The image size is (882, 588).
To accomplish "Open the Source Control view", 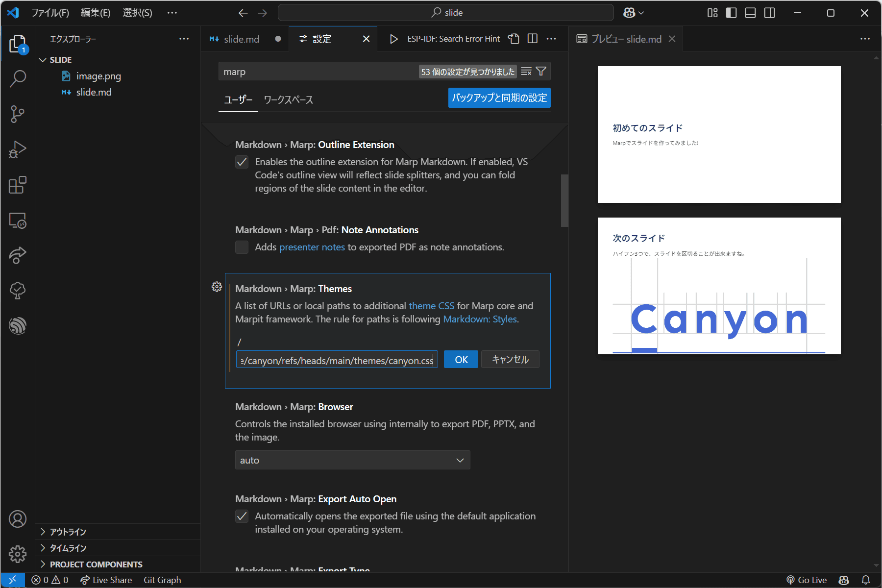I will [x=18, y=114].
